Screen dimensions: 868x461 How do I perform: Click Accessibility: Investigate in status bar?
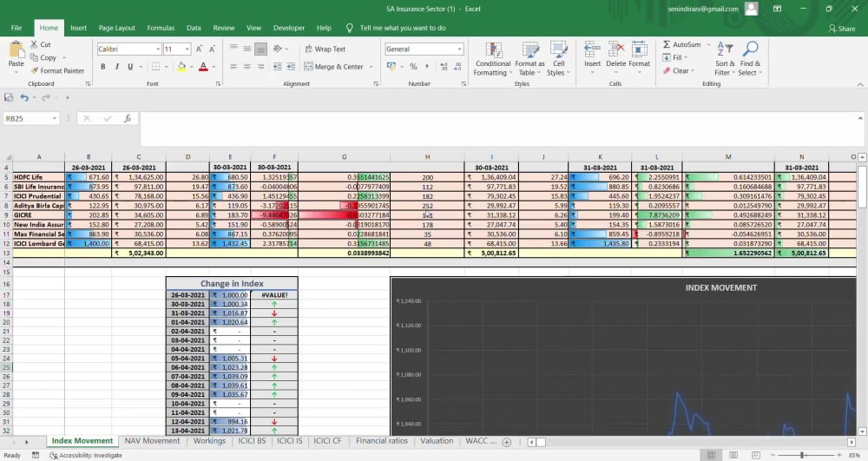tap(86, 455)
